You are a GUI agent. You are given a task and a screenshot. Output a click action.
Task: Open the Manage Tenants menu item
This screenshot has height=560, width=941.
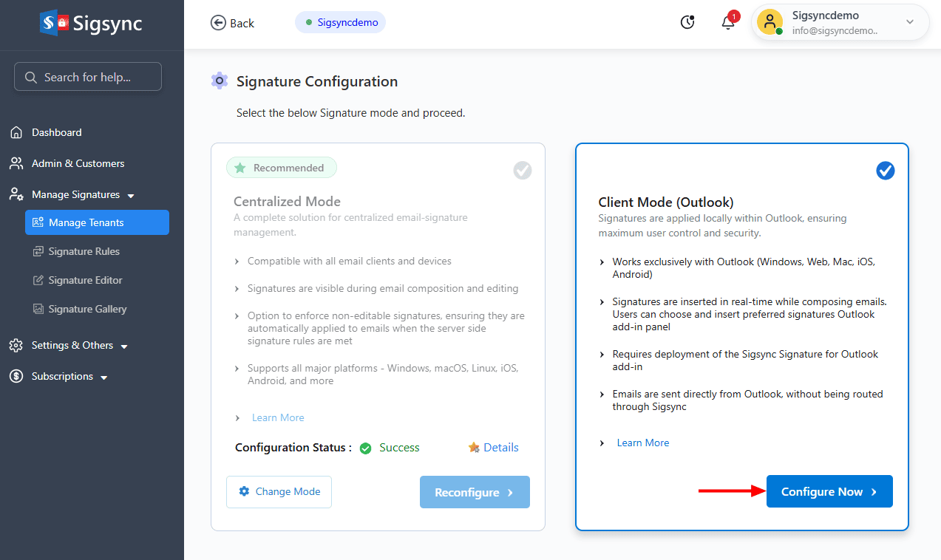pos(97,222)
